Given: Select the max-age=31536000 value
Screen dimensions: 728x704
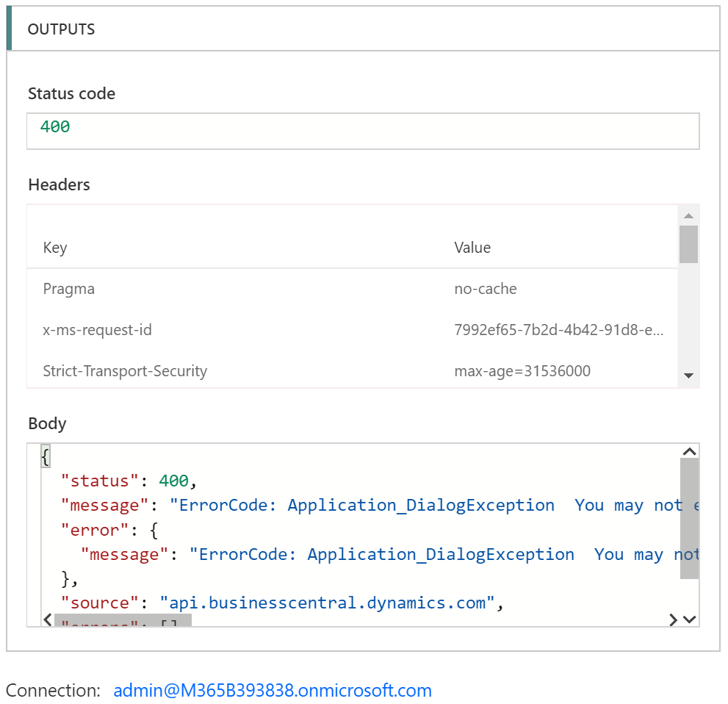Looking at the screenshot, I should (522, 371).
